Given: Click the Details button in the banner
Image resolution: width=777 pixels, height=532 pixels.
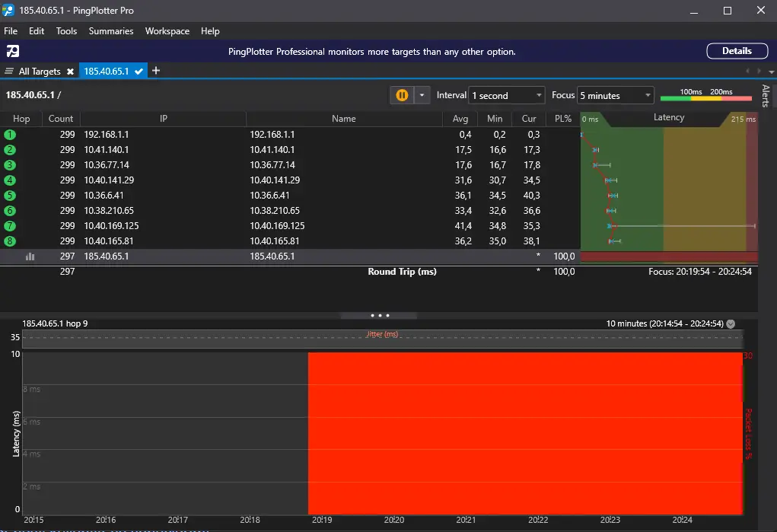Looking at the screenshot, I should pos(737,51).
